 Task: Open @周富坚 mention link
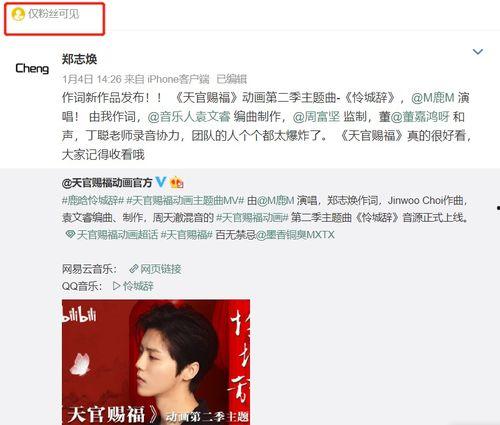click(316, 117)
